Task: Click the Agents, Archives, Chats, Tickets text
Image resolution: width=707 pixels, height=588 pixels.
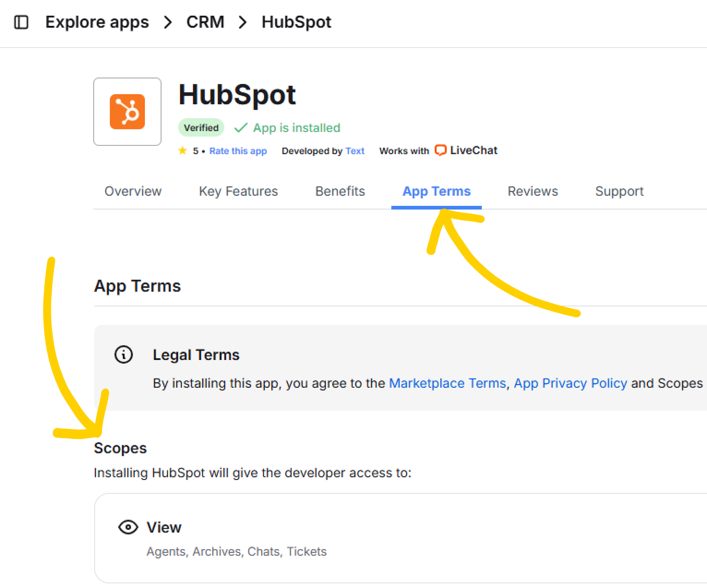Action: tap(237, 552)
